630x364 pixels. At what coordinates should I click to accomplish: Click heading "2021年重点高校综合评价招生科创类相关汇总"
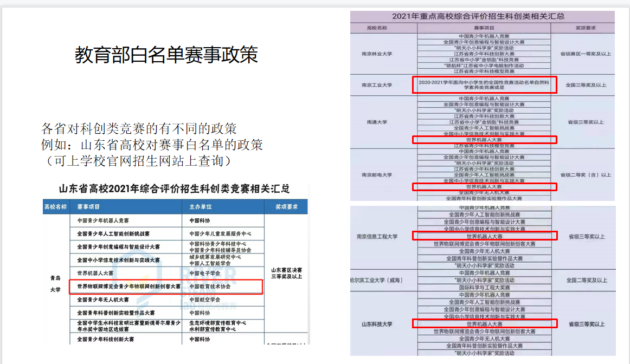(x=478, y=16)
